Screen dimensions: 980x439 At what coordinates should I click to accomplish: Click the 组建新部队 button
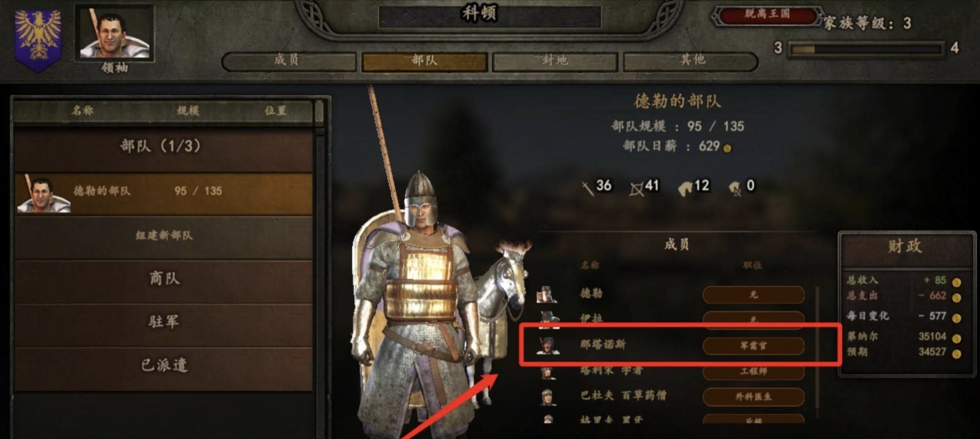tap(164, 235)
